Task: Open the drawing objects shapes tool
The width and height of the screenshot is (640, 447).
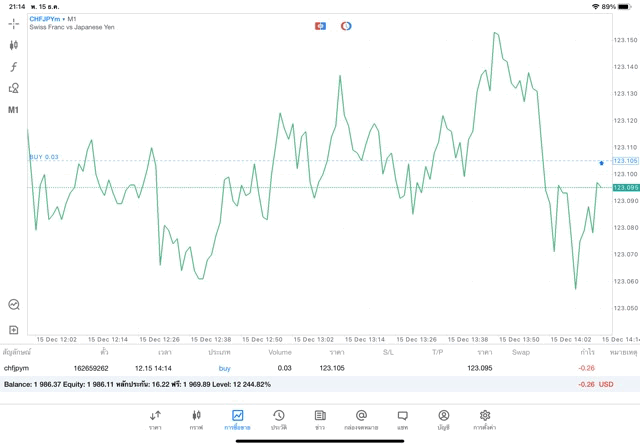Action: (13, 88)
